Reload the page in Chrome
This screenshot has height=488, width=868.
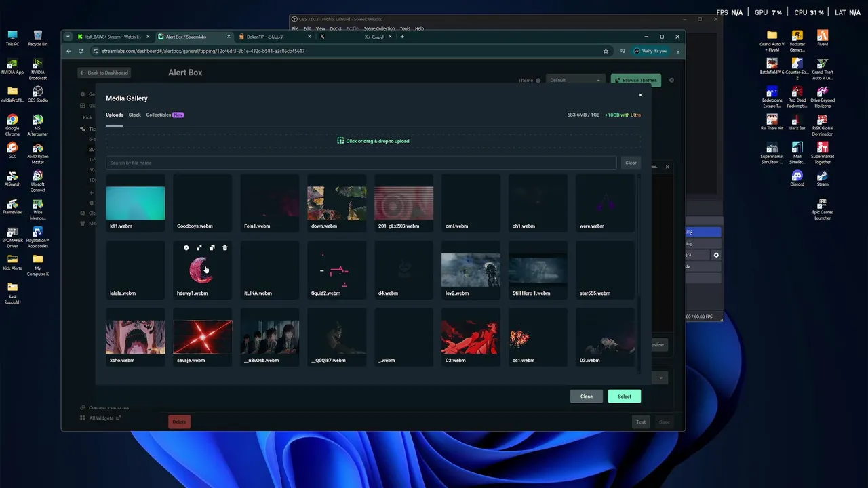coord(81,51)
